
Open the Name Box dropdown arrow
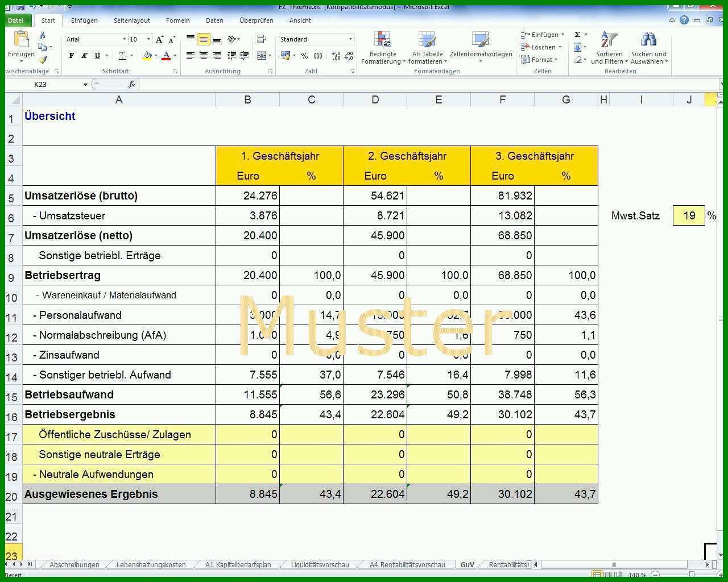click(x=85, y=84)
